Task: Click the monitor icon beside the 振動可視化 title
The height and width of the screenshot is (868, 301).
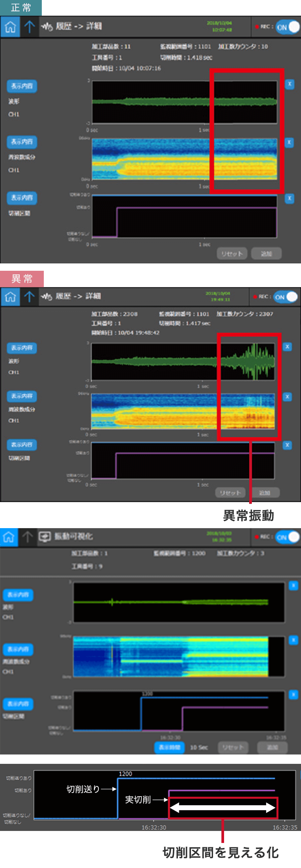Action: point(45,536)
